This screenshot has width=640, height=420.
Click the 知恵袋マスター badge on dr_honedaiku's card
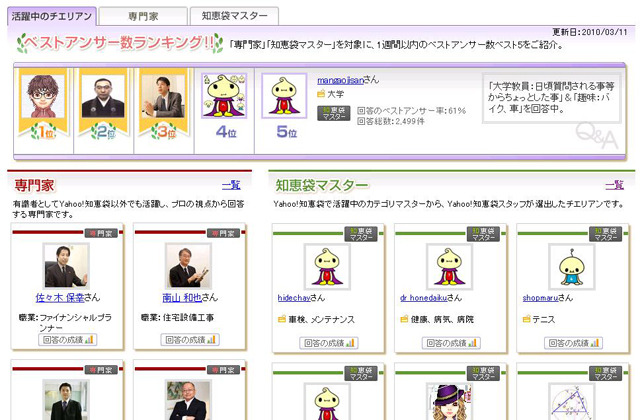[x=483, y=234]
